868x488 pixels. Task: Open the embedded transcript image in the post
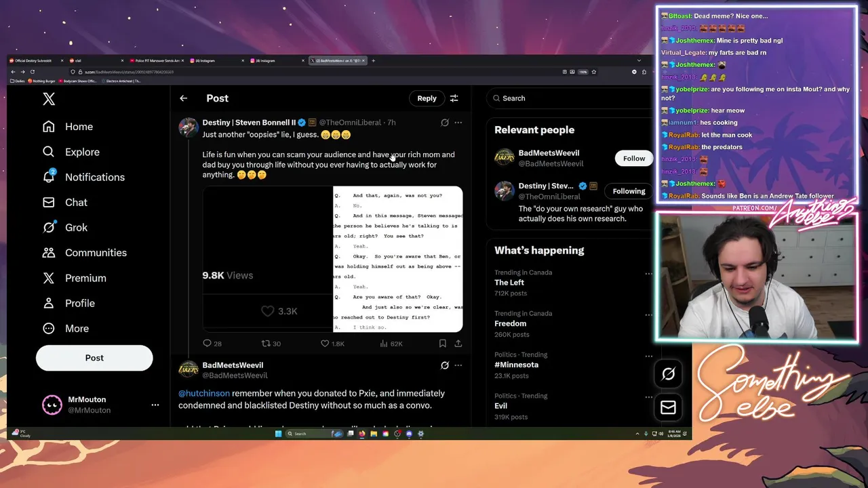[397, 259]
